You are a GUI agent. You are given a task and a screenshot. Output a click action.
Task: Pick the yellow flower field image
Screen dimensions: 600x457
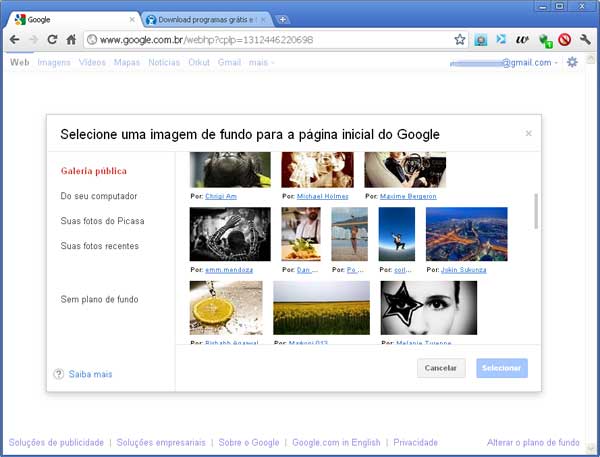click(321, 307)
